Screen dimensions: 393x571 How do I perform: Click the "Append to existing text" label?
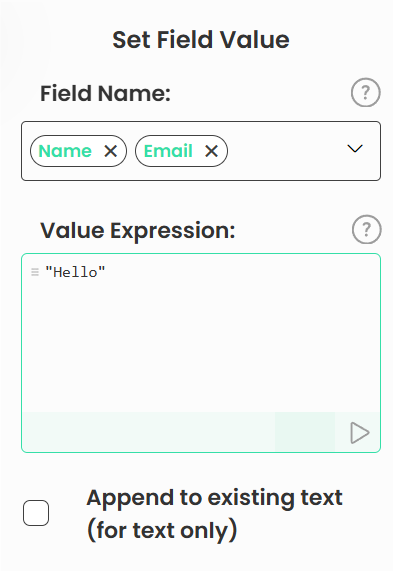(x=215, y=498)
